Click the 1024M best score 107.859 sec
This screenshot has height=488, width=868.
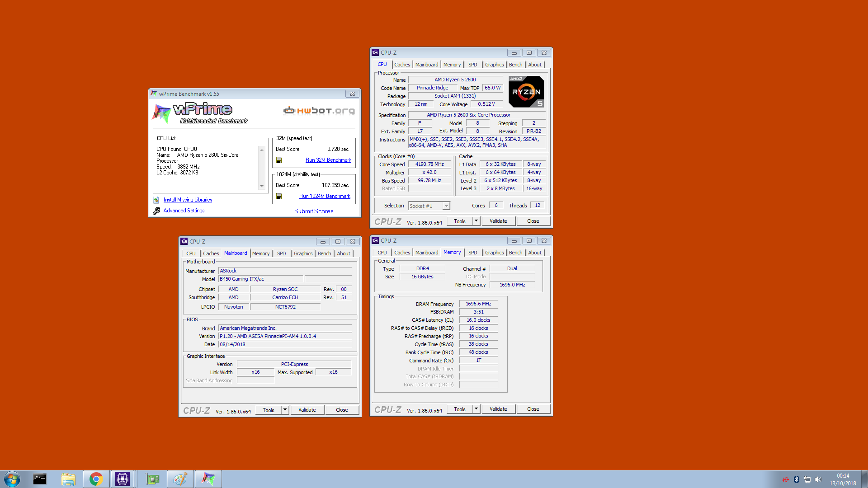335,185
